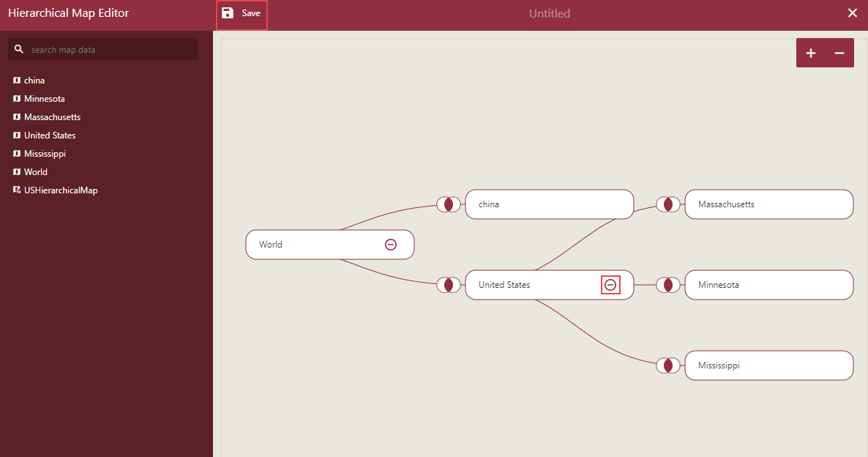Click the magnifier icon in the search box
The width and height of the screenshot is (868, 457).
(x=18, y=48)
